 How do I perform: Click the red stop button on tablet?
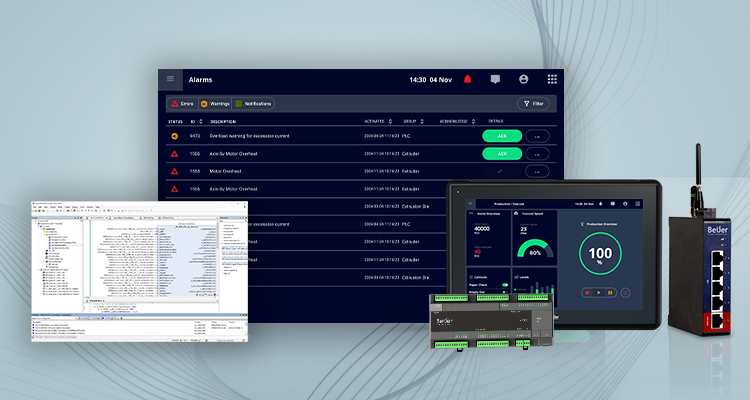[587, 292]
